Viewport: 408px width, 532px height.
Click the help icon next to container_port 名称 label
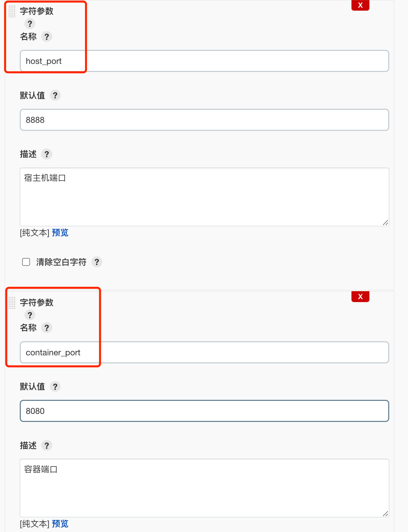pos(47,328)
